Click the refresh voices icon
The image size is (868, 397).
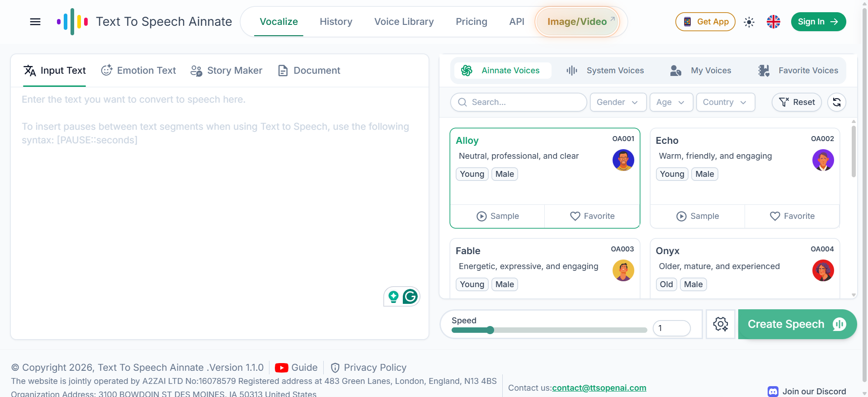(837, 102)
